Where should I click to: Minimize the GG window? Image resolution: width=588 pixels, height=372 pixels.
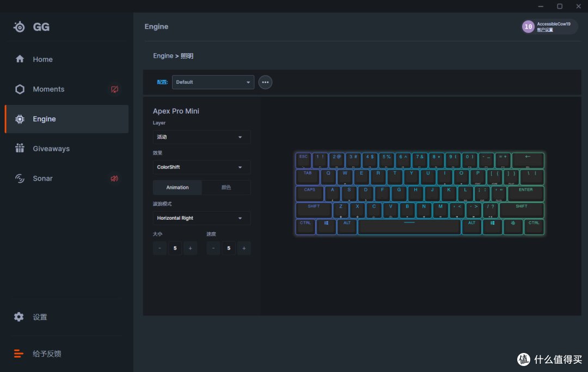(x=541, y=6)
